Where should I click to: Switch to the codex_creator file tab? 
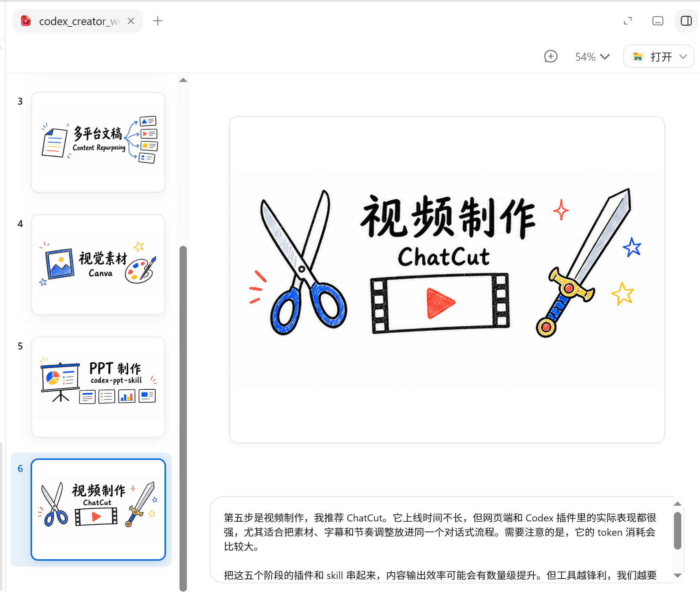pos(78,21)
